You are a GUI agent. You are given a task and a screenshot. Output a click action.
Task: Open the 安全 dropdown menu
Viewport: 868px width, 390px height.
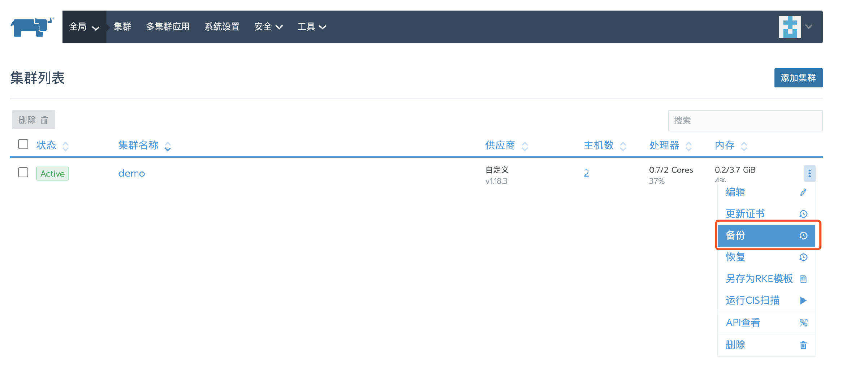pos(268,27)
